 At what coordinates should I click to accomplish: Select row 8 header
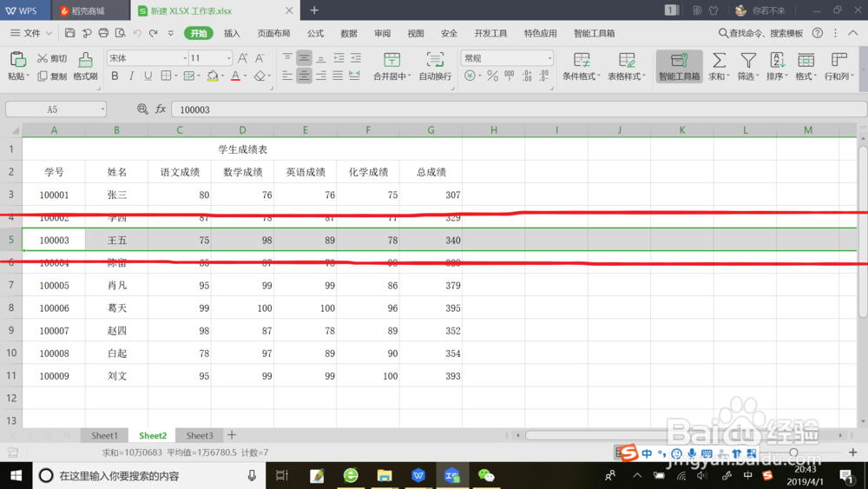point(11,307)
